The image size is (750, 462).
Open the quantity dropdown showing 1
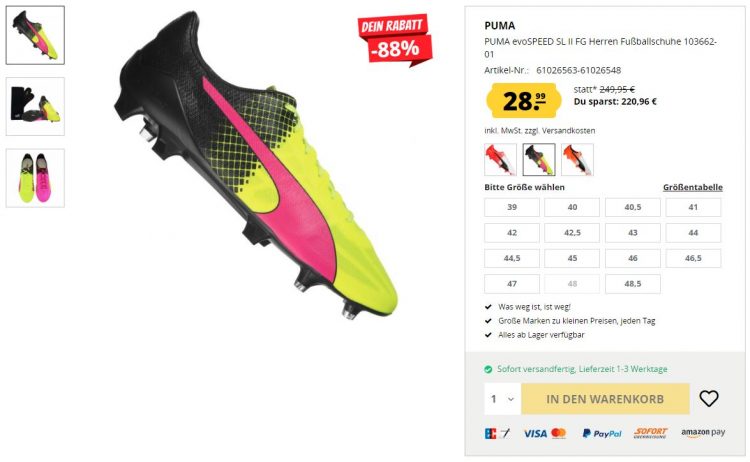502,399
